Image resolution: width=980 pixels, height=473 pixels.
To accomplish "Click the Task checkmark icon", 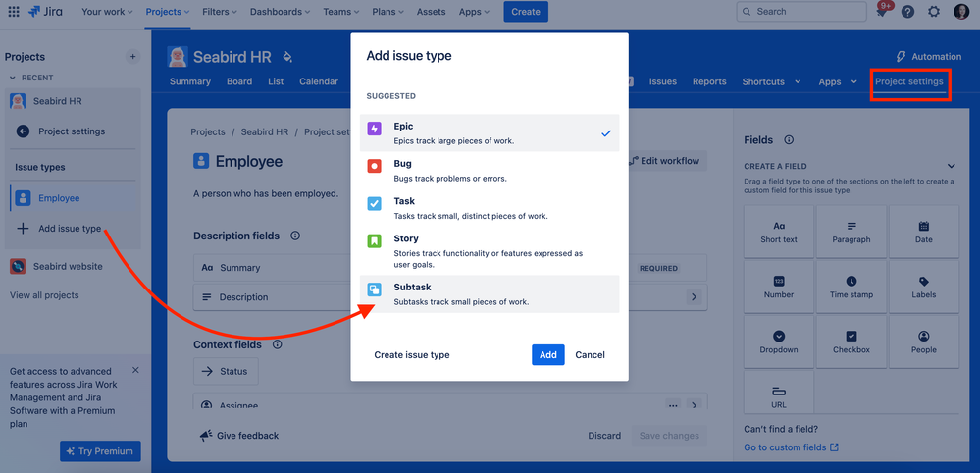I will [x=374, y=204].
